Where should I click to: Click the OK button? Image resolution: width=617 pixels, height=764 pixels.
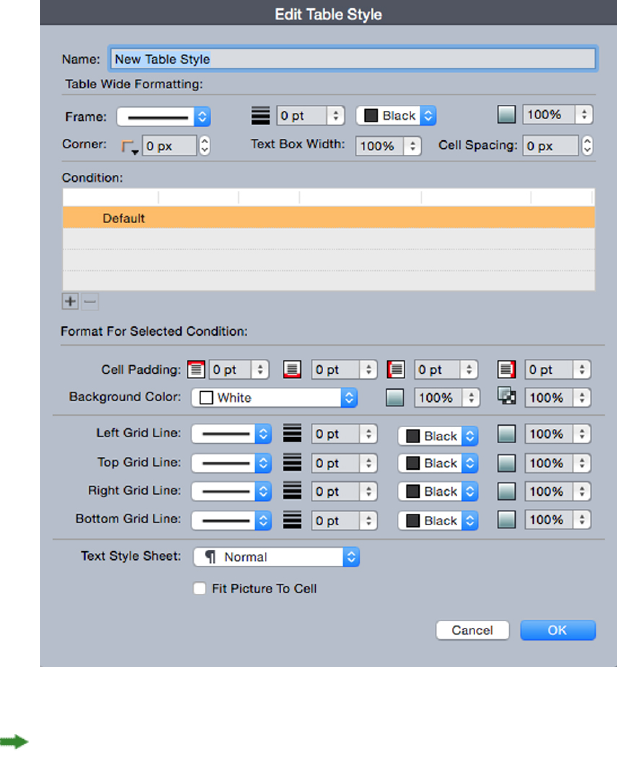click(x=557, y=630)
